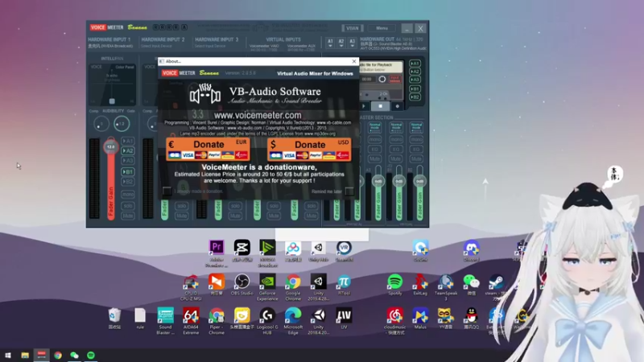The image size is (644, 362).
Task: Play the cassette recorder
Action: pyautogui.click(x=364, y=106)
